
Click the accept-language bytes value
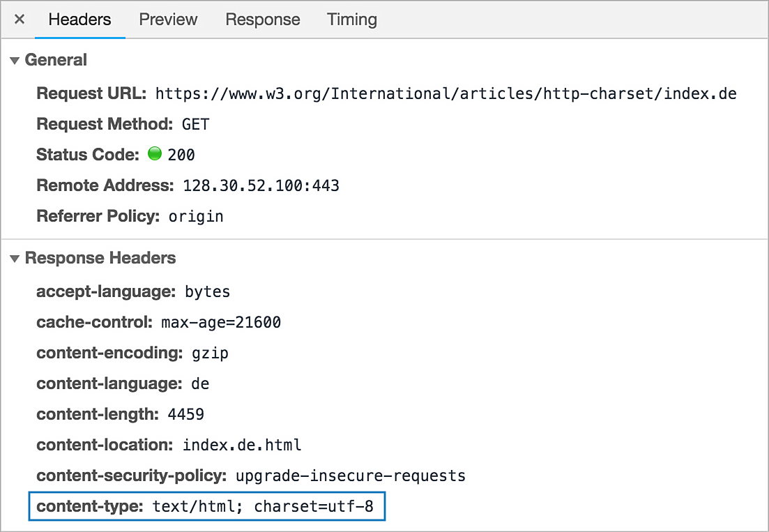pyautogui.click(x=207, y=292)
